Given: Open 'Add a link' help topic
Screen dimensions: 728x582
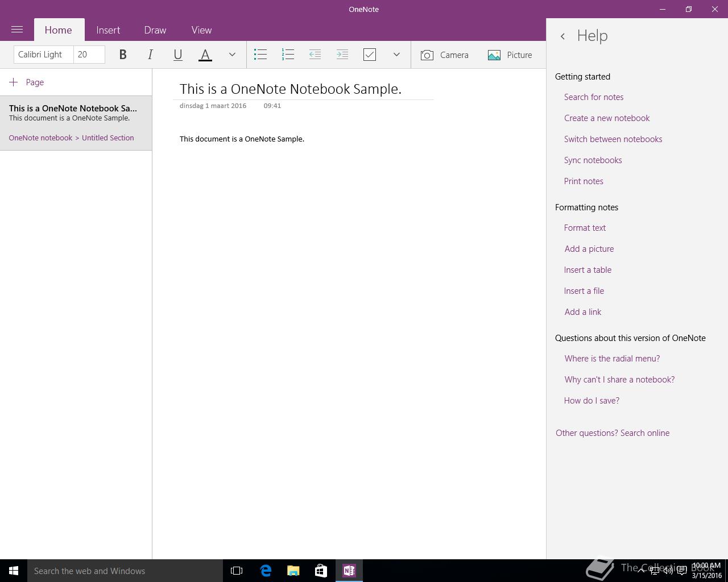Looking at the screenshot, I should pyautogui.click(x=583, y=312).
